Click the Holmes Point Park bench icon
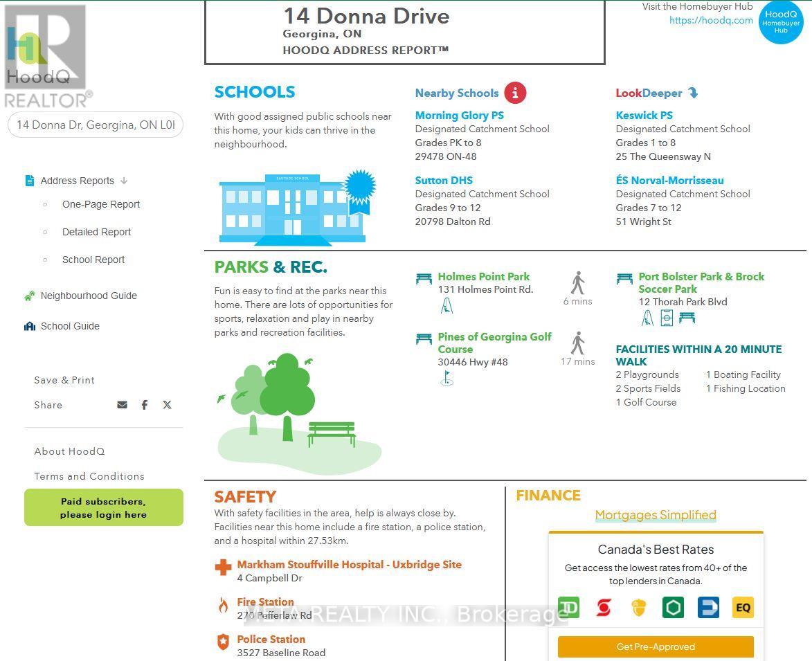 click(424, 278)
